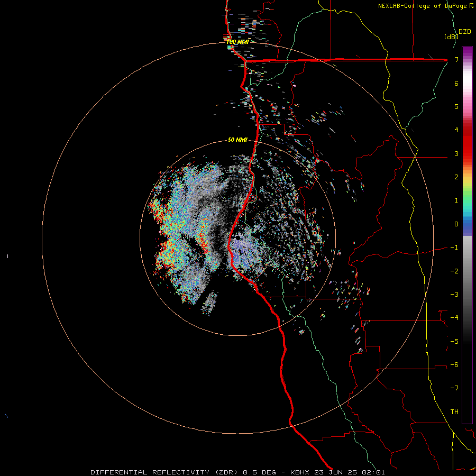The image size is (476, 476).
Task: Click the -1 value on color scale
Action: tap(454, 248)
